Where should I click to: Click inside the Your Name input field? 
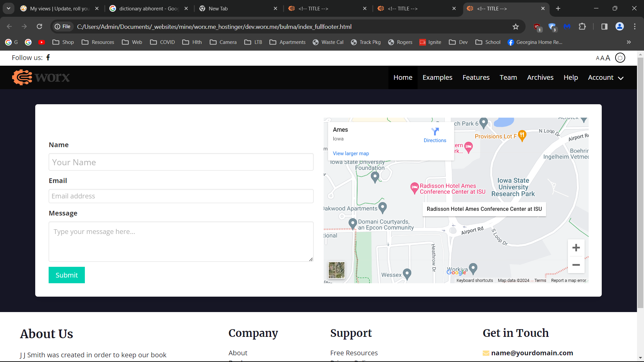click(181, 162)
